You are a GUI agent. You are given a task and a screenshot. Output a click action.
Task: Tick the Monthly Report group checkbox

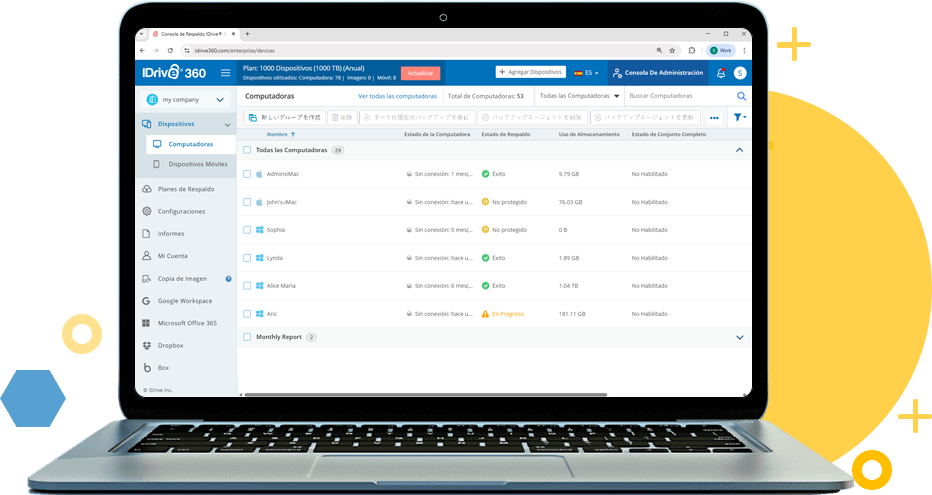click(247, 337)
